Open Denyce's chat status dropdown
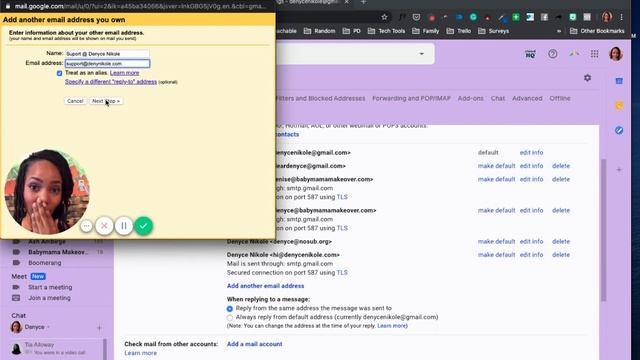Image resolution: width=640 pixels, height=360 pixels. click(48, 327)
